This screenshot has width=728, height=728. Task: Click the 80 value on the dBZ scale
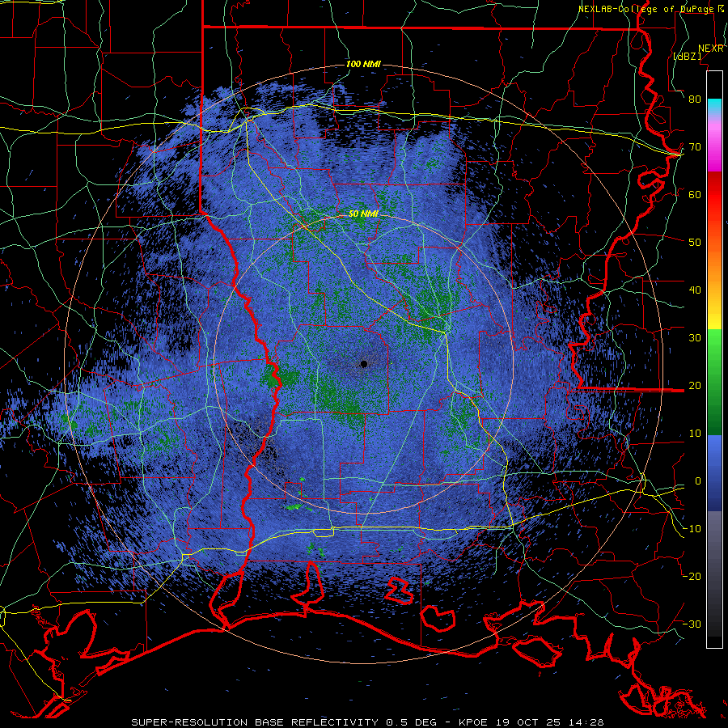tap(695, 99)
